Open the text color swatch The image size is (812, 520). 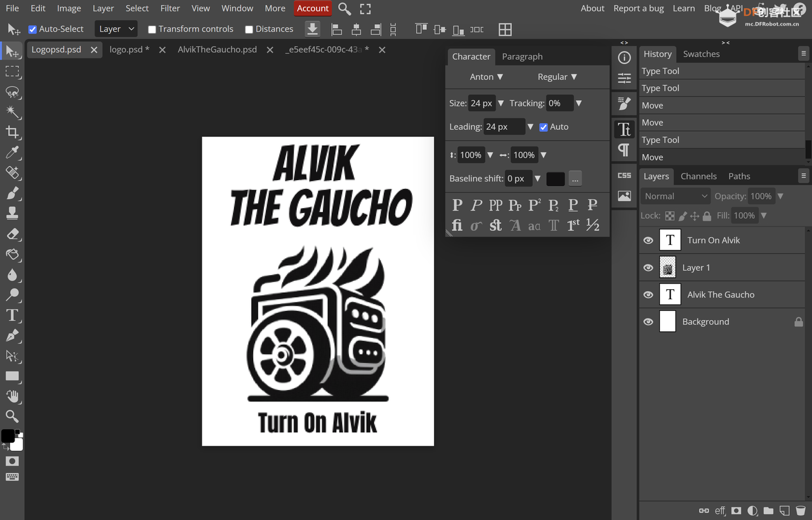555,179
